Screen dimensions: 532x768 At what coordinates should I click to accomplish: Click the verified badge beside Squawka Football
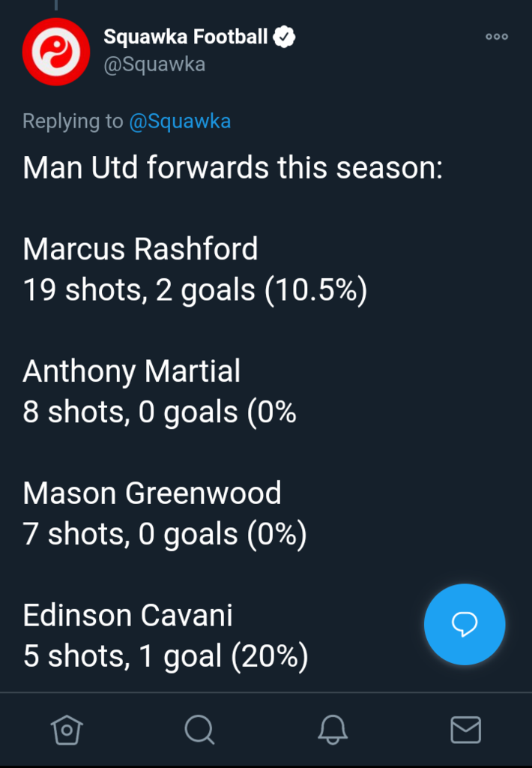(x=284, y=36)
